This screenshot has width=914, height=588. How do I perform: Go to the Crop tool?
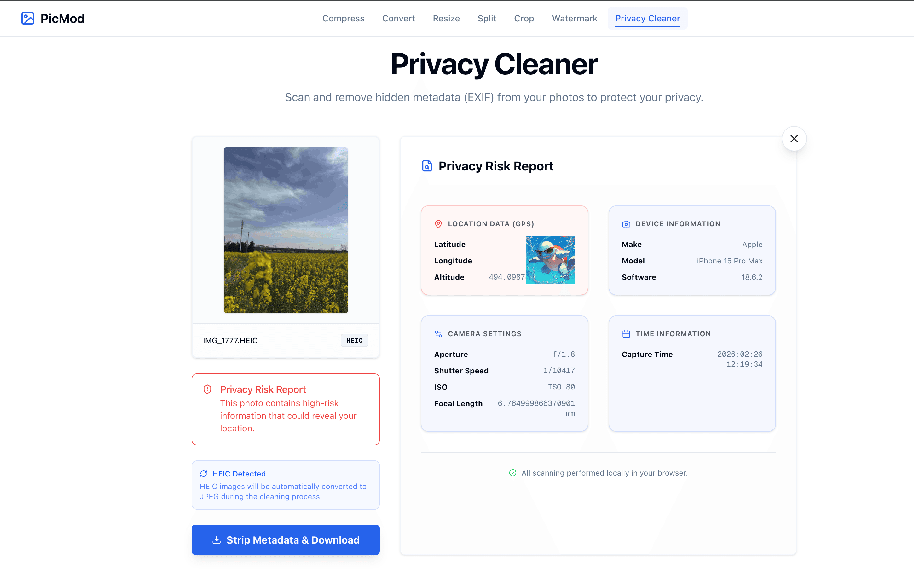point(524,18)
